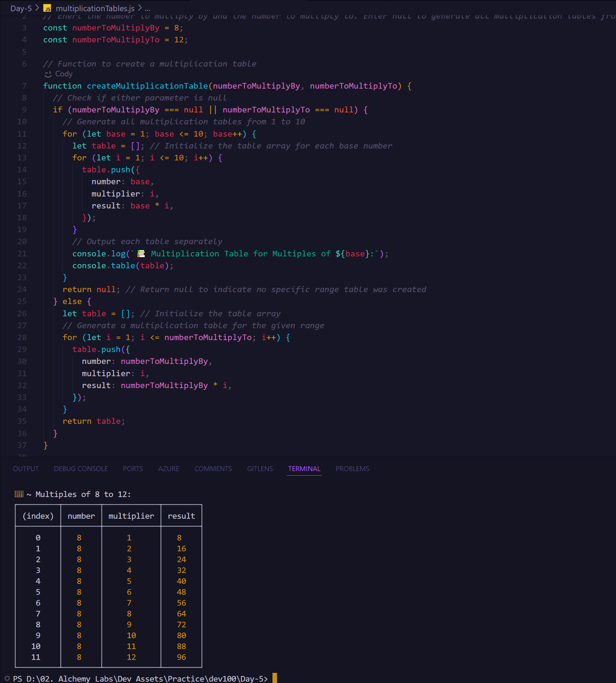Open the multiplicationTables.js breadcrumb dropdown
Screen dimensions: 616x683
pyautogui.click(x=95, y=8)
